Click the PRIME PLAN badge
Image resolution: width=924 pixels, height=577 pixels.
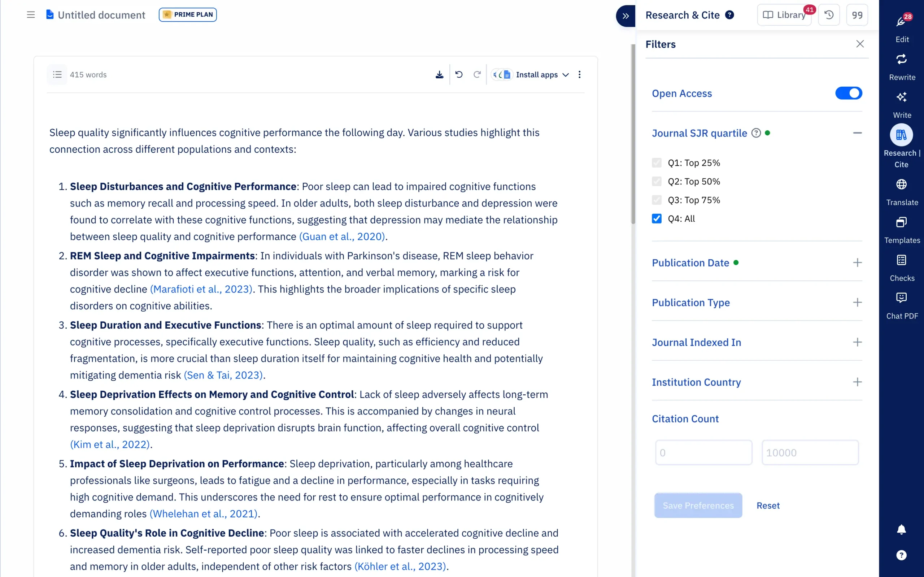point(188,14)
